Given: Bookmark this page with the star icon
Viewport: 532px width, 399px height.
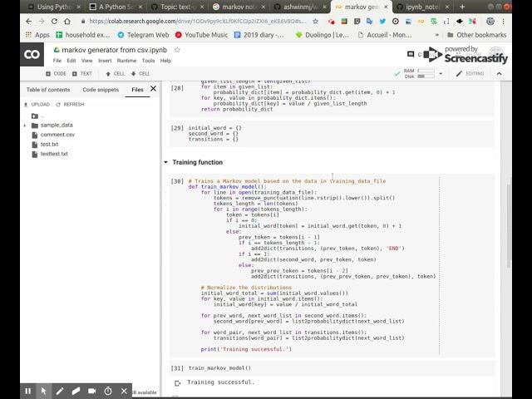Looking at the screenshot, I should click(316, 22).
